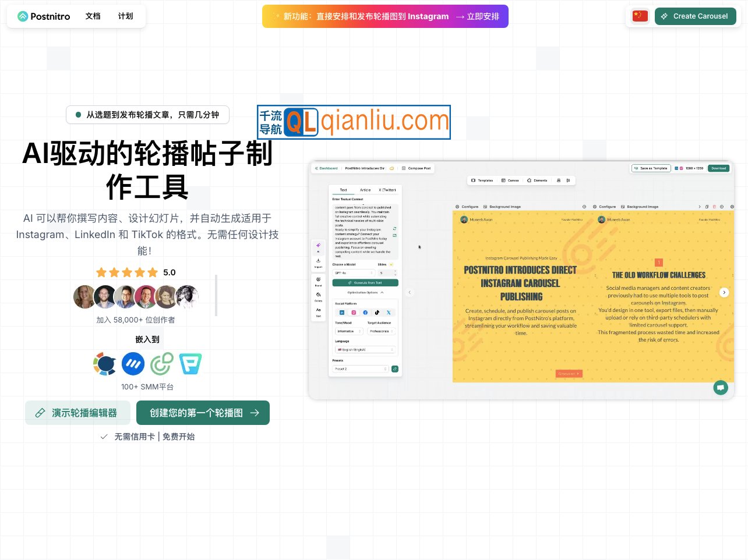Click the right chevron to view next slide
Image resolution: width=748 pixels, height=560 pixels.
(x=724, y=292)
